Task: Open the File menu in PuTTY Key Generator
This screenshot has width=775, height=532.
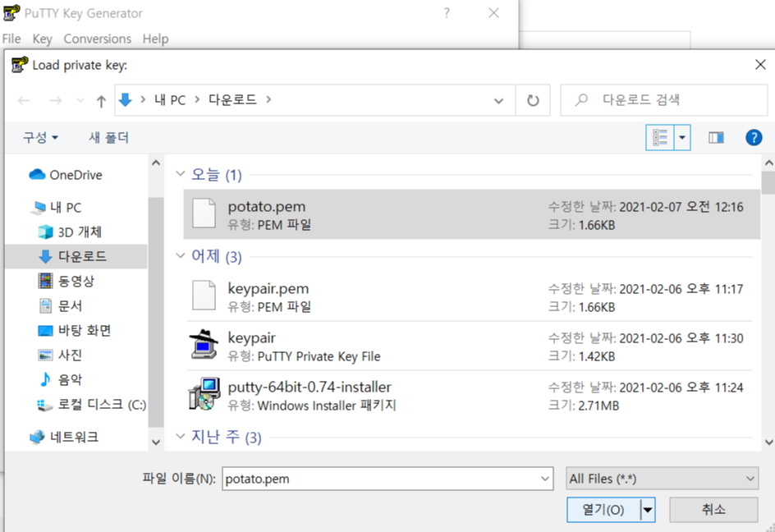Action: point(11,39)
